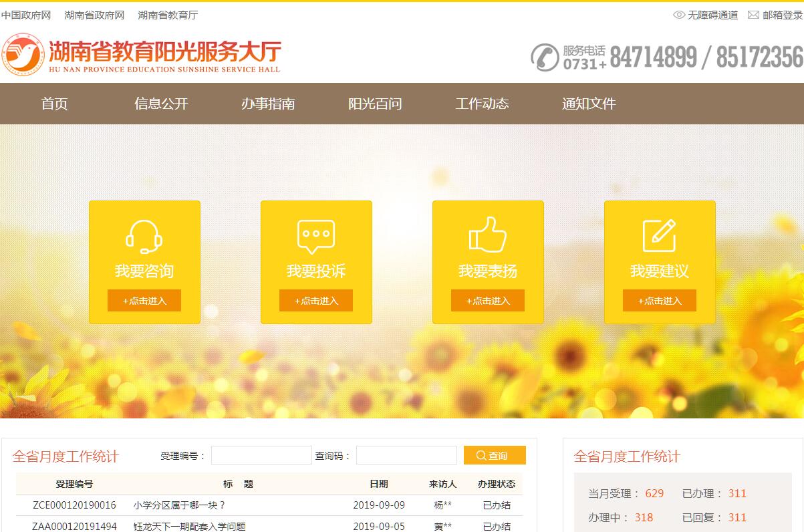Image resolution: width=804 pixels, height=532 pixels.
Task: Visit the 湖南省教育厅 top link
Action: click(168, 15)
